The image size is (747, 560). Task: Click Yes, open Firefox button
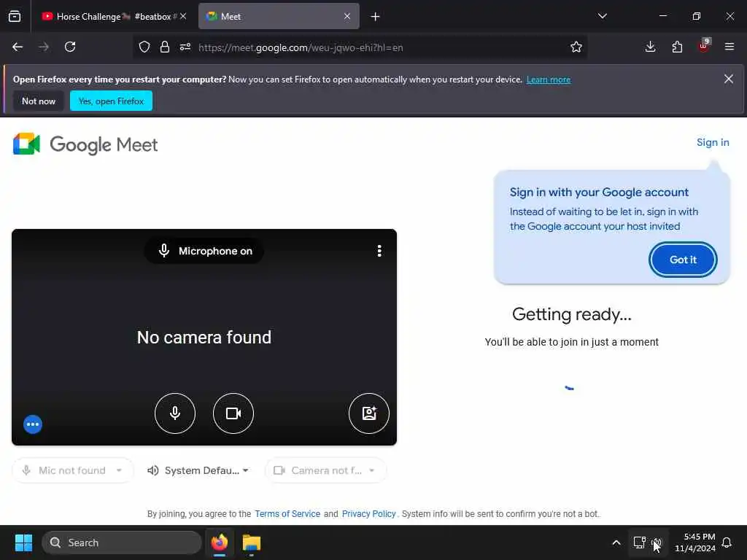111,101
